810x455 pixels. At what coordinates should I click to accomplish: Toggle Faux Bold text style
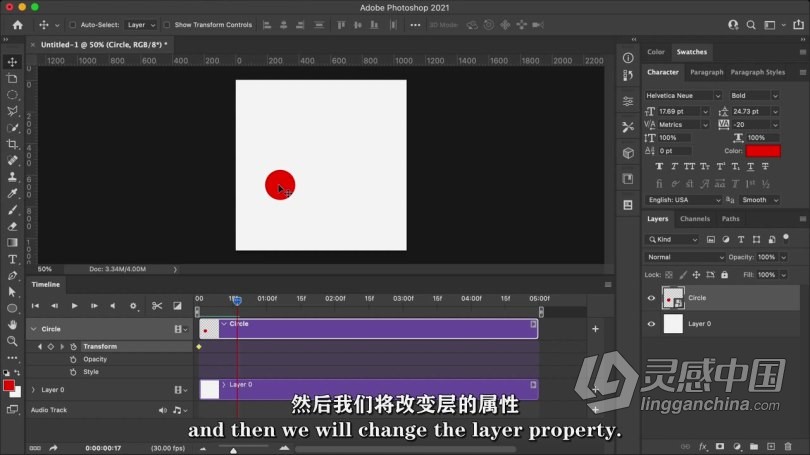[659, 166]
